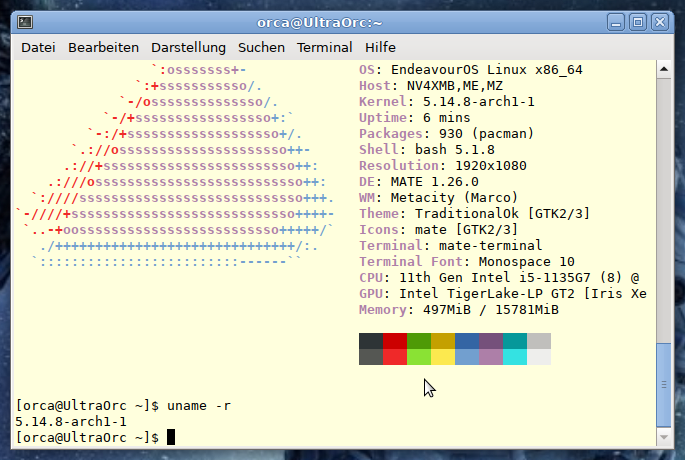Open the Terminal menu
The image size is (685, 460).
click(x=325, y=47)
